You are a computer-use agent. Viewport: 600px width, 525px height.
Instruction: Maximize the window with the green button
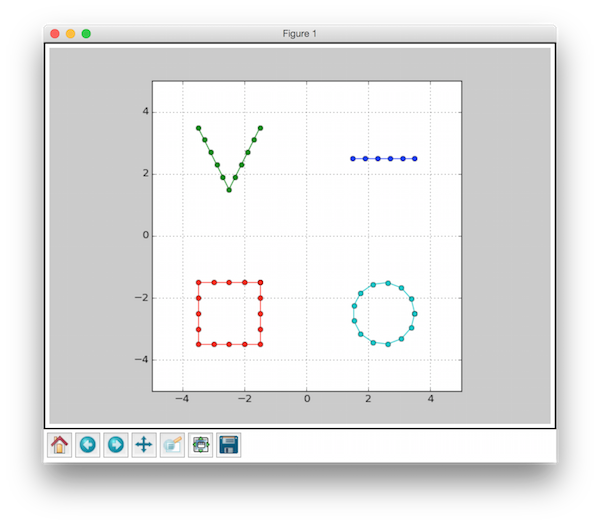(86, 34)
